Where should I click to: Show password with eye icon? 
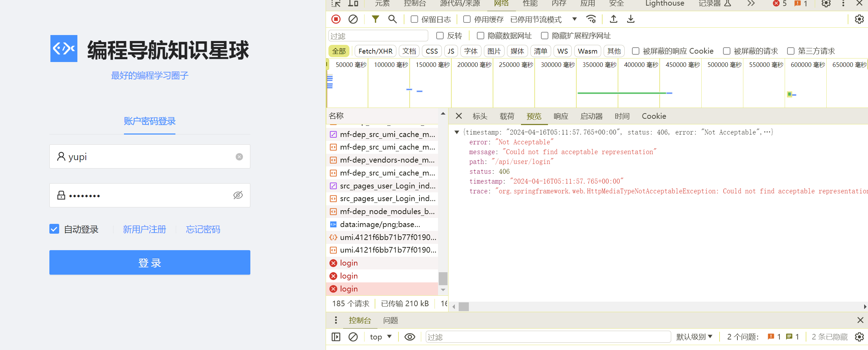click(x=238, y=195)
